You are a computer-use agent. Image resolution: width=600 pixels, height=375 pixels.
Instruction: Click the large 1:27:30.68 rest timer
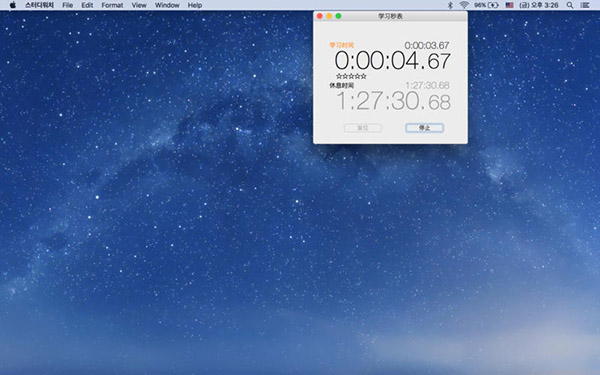393,101
